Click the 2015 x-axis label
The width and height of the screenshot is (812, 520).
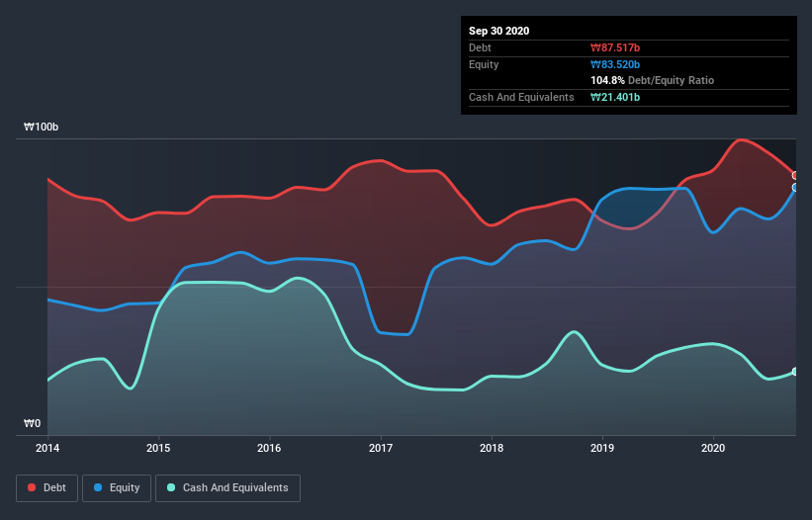pyautogui.click(x=158, y=448)
